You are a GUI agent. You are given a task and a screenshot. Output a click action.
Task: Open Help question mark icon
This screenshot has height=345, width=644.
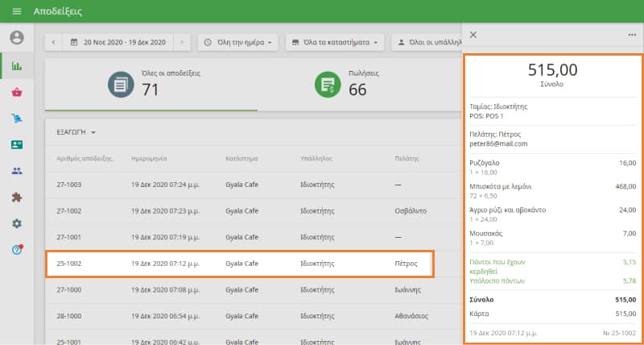pos(17,250)
